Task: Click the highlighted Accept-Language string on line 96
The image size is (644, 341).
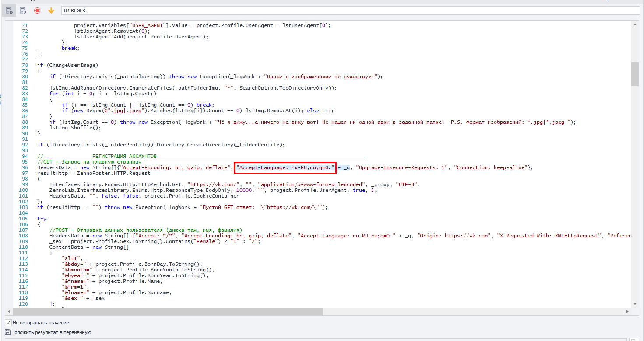Action: pyautogui.click(x=285, y=167)
